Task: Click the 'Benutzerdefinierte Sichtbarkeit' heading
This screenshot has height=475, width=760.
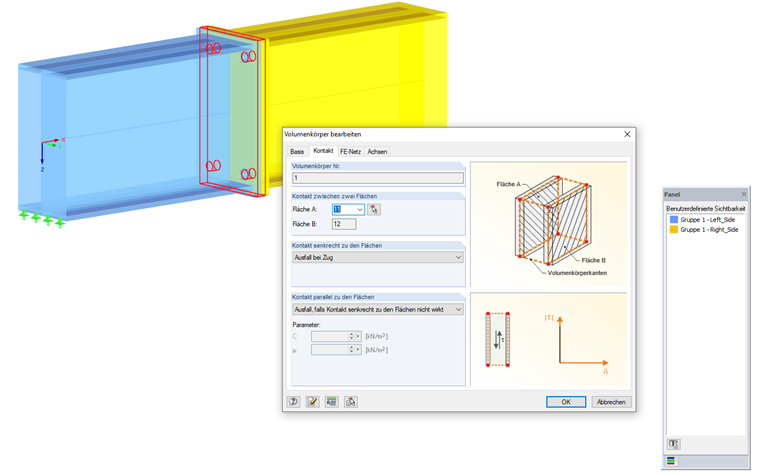Action: (706, 208)
